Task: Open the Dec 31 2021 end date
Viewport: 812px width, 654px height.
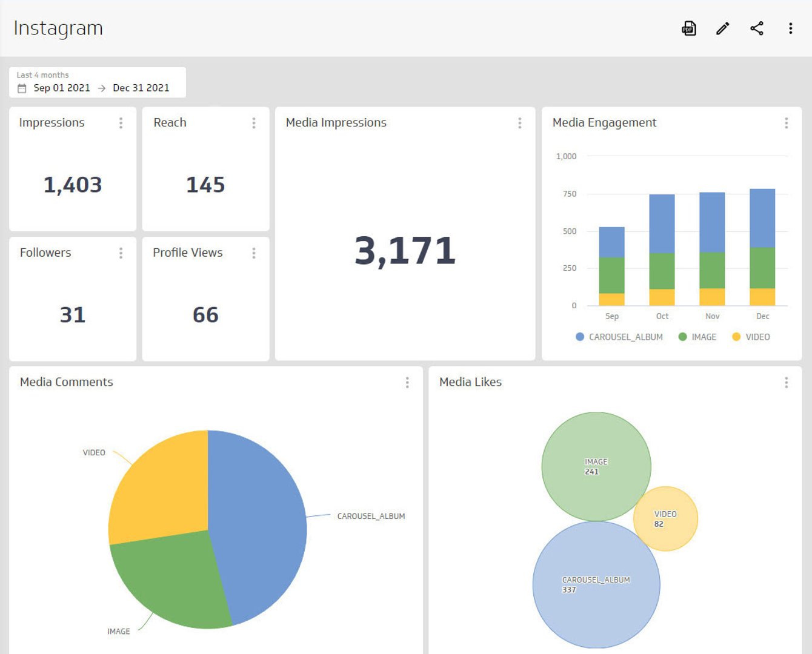Action: click(141, 88)
